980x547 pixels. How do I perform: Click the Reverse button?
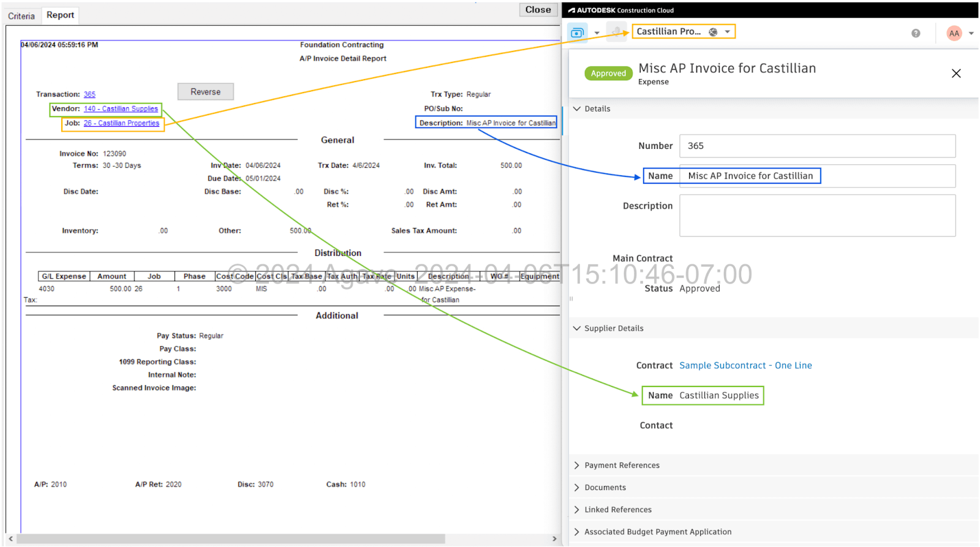(x=205, y=92)
